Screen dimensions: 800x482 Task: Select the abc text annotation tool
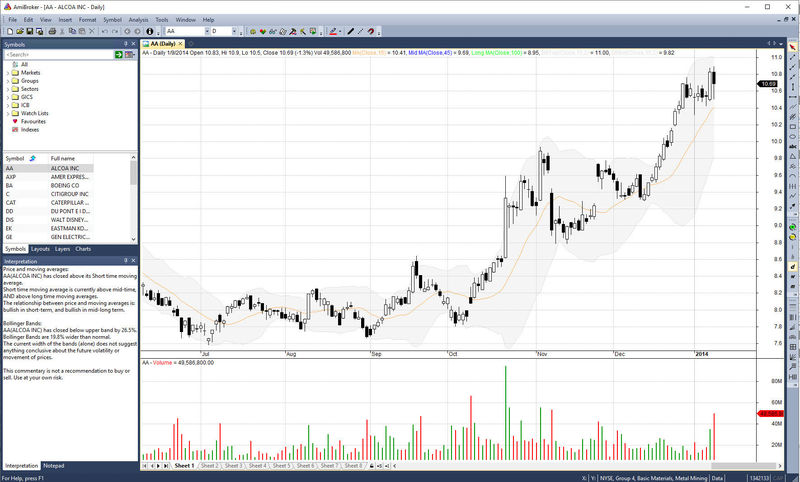point(792,146)
